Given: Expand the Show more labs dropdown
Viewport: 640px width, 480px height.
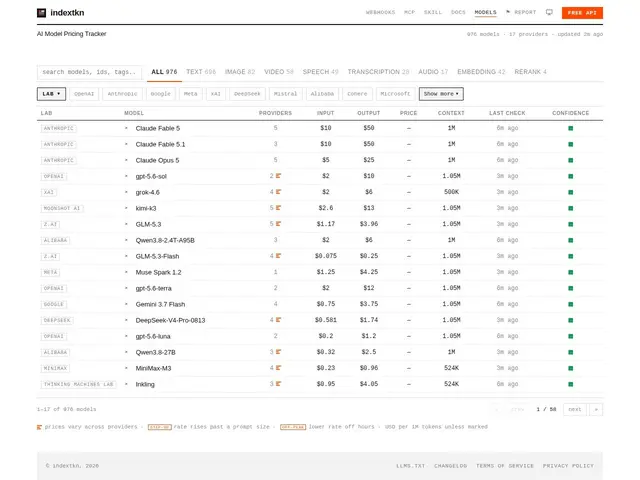Looking at the screenshot, I should 441,94.
